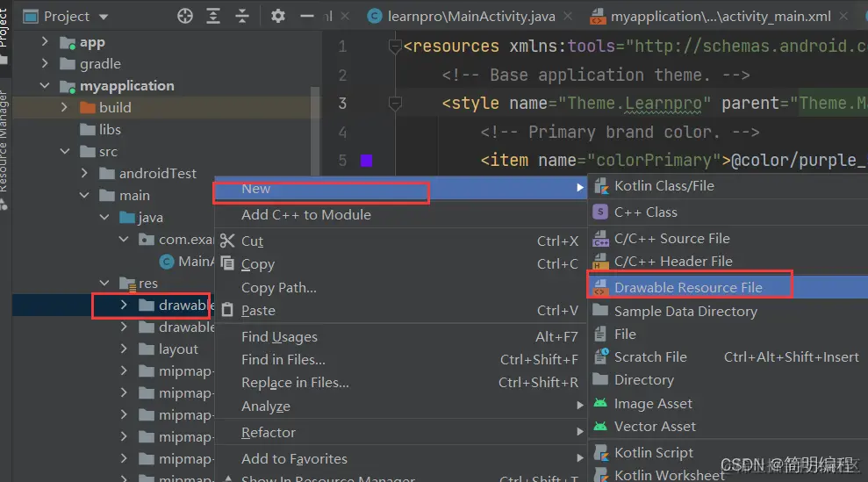Click the locate/select opened file target icon
This screenshot has width=868, height=482.
[185, 16]
